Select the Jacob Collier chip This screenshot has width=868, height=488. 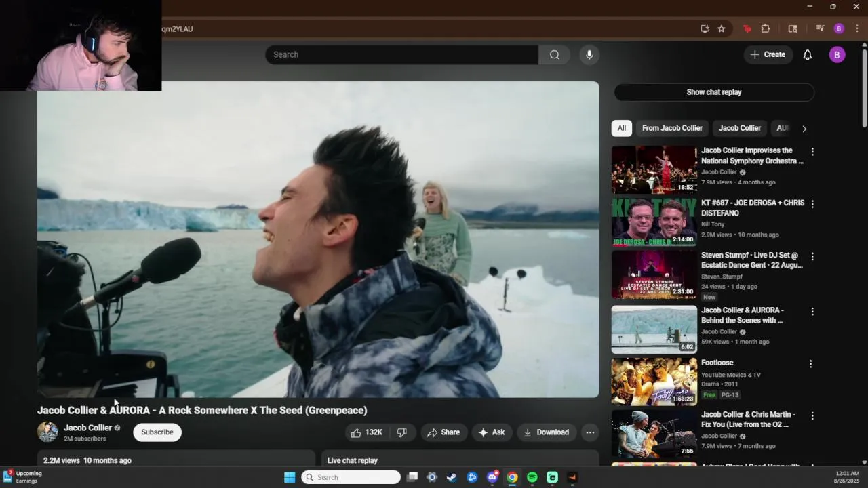click(x=740, y=128)
